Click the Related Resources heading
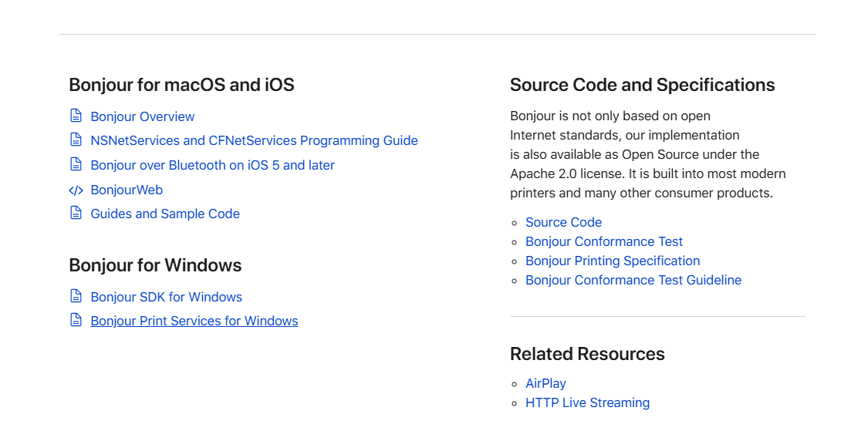This screenshot has width=868, height=441. coord(587,354)
